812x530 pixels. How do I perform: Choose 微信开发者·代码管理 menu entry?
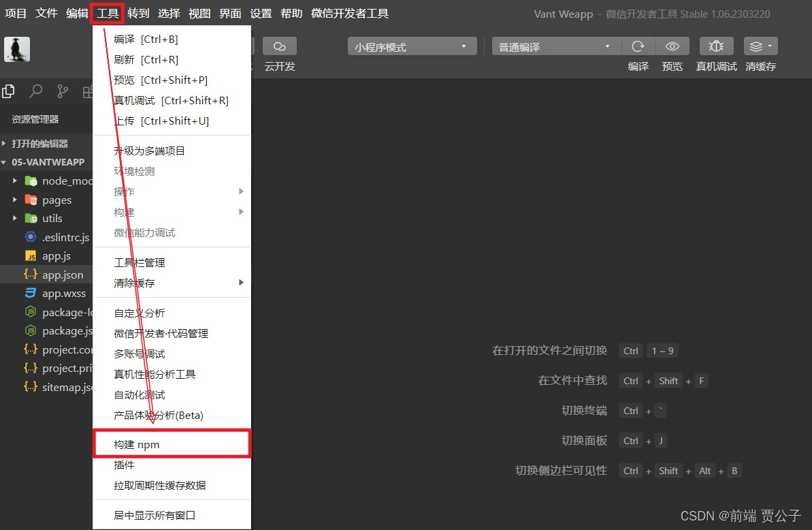click(172, 334)
